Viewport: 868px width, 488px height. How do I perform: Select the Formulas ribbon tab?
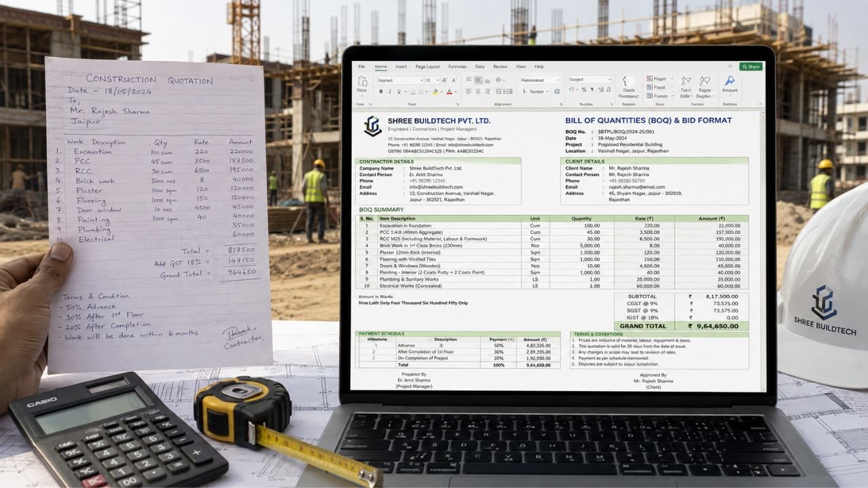(x=457, y=66)
